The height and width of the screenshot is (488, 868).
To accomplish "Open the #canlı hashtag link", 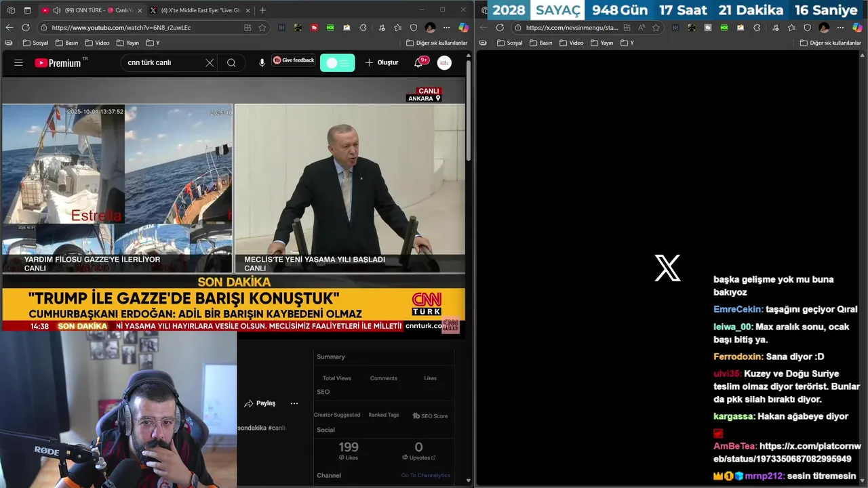I will [x=277, y=428].
